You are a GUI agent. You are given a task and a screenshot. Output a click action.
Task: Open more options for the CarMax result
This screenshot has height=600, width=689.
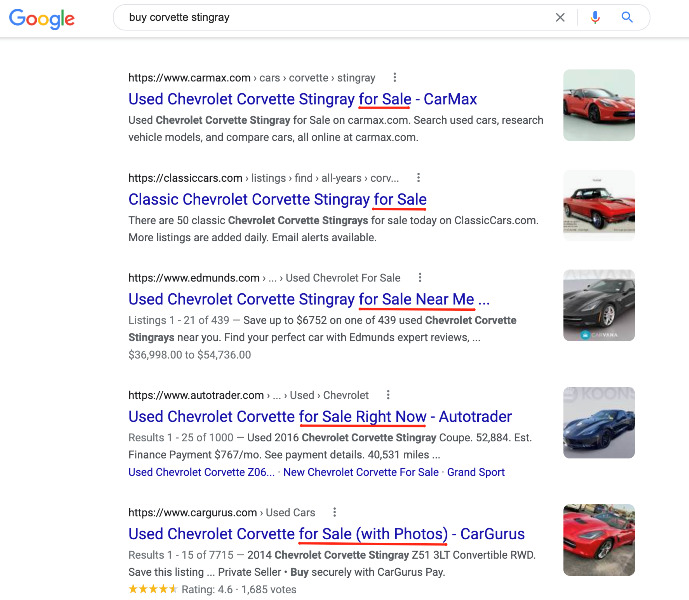coord(395,78)
